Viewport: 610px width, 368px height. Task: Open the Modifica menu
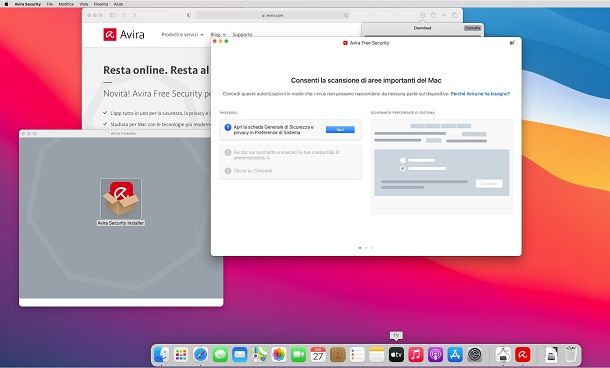pos(66,4)
